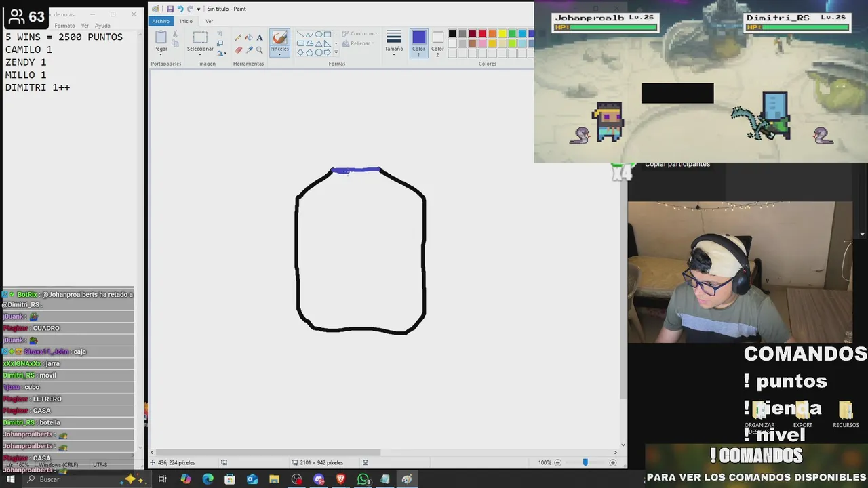868x488 pixels.
Task: Open the Customize Quick Access Toolbar arrow
Action: (x=199, y=9)
